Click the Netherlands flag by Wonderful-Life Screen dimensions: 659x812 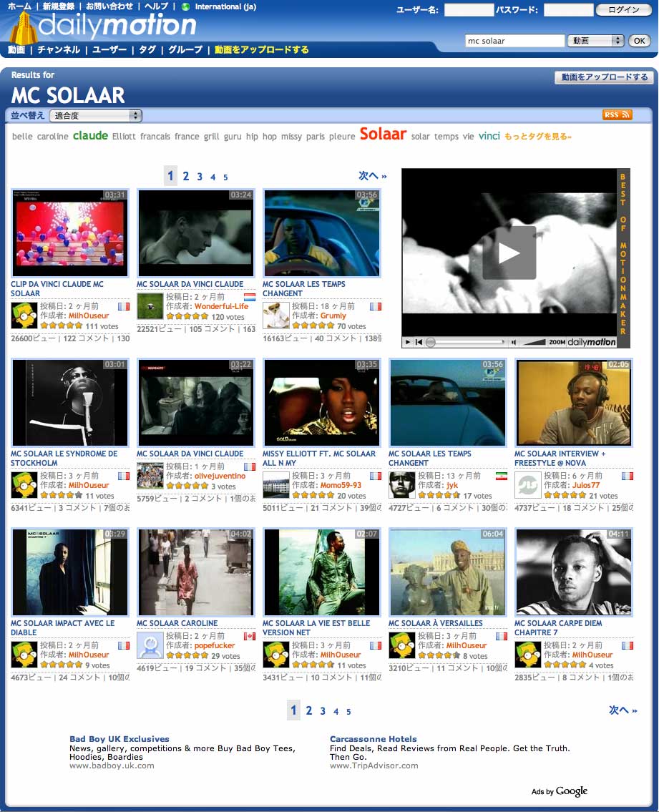[x=250, y=297]
